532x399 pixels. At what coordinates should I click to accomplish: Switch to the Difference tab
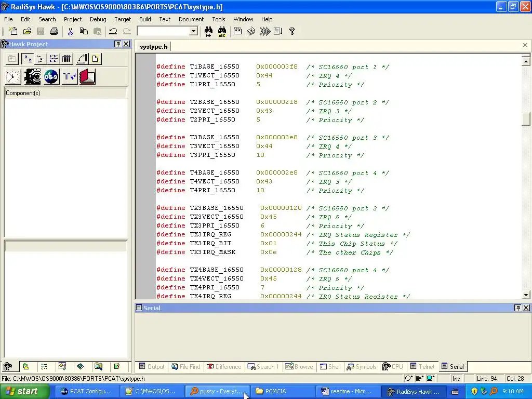224,367
